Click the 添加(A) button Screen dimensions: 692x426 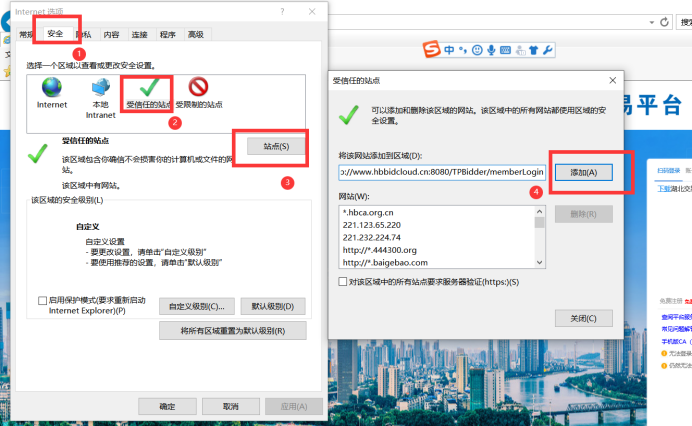click(x=583, y=172)
